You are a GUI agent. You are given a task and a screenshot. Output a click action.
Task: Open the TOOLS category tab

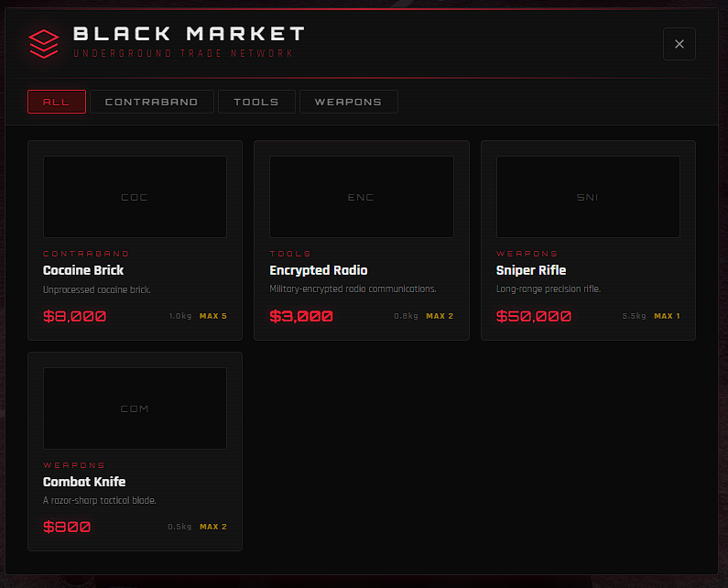point(256,102)
